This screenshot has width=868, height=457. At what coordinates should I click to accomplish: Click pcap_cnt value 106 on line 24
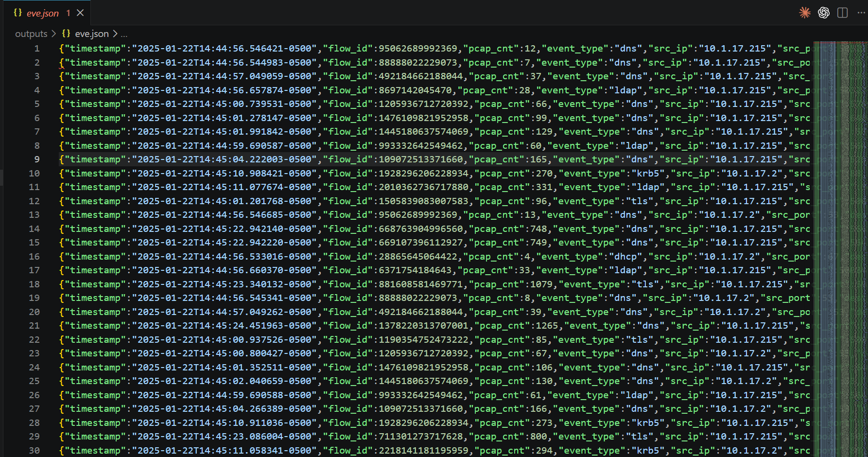(x=545, y=368)
